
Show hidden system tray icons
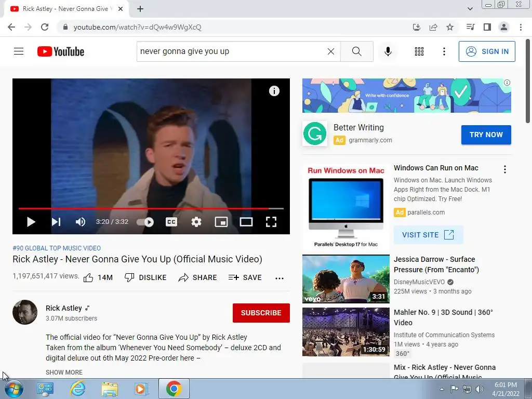(x=442, y=389)
